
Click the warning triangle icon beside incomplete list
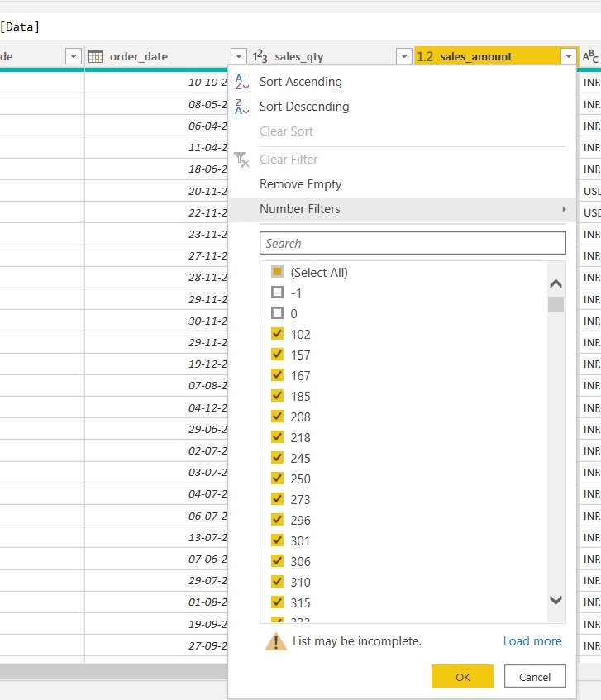click(276, 641)
